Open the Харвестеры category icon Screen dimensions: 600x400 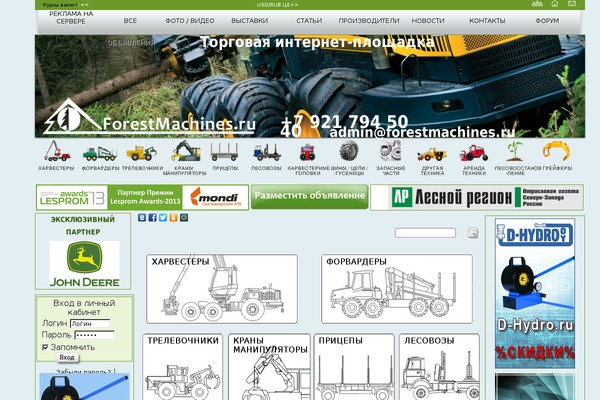point(57,150)
